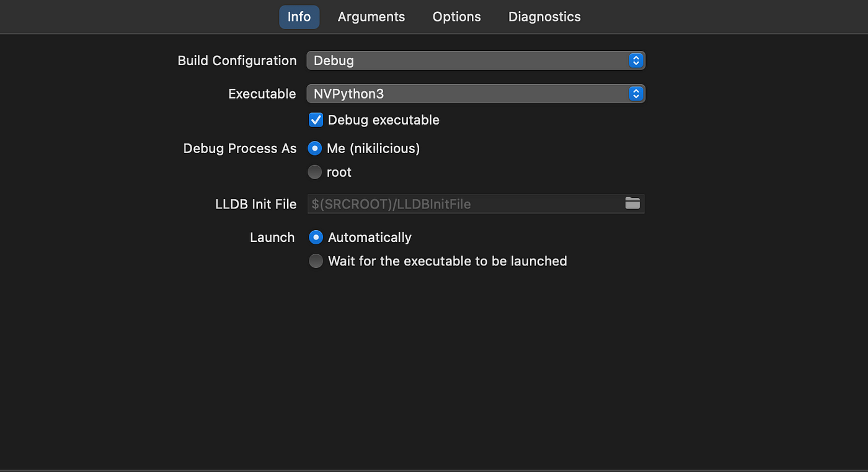Viewport: 868px width, 472px height.
Task: Click the blue chevron arrows on Build Configuration popup
Action: coord(635,61)
